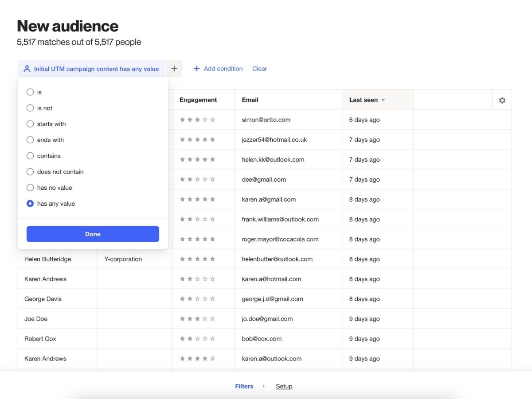
Task: Click the arrow icon between Filters and Setup
Action: (264, 386)
